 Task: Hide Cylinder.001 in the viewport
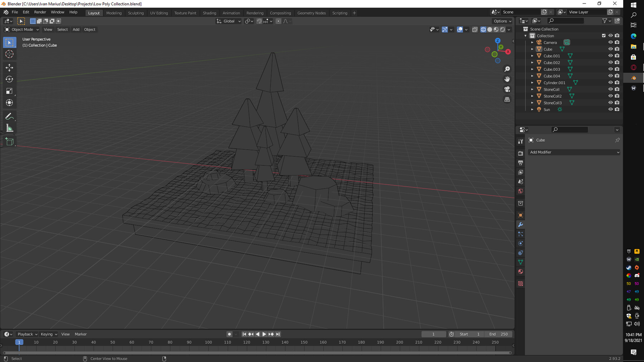[610, 83]
